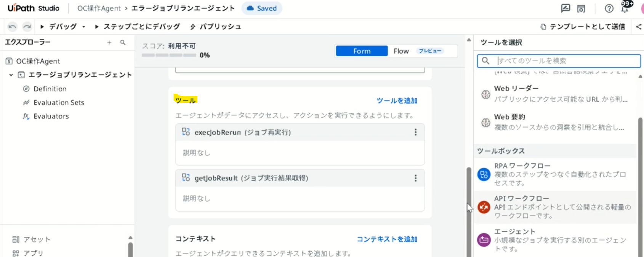The image size is (644, 257).
Task: Select the execJobRerun (ジョブ再実行) tool
Action: click(x=300, y=132)
